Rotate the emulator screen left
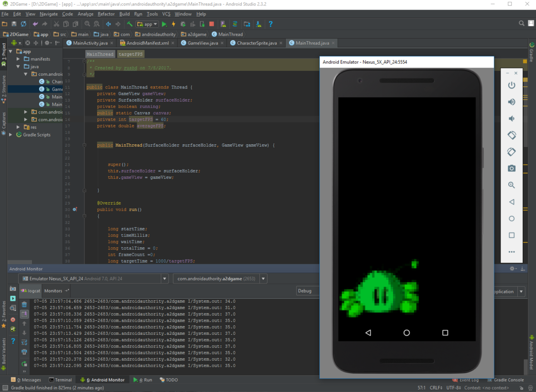The height and width of the screenshot is (392, 536). [511, 135]
